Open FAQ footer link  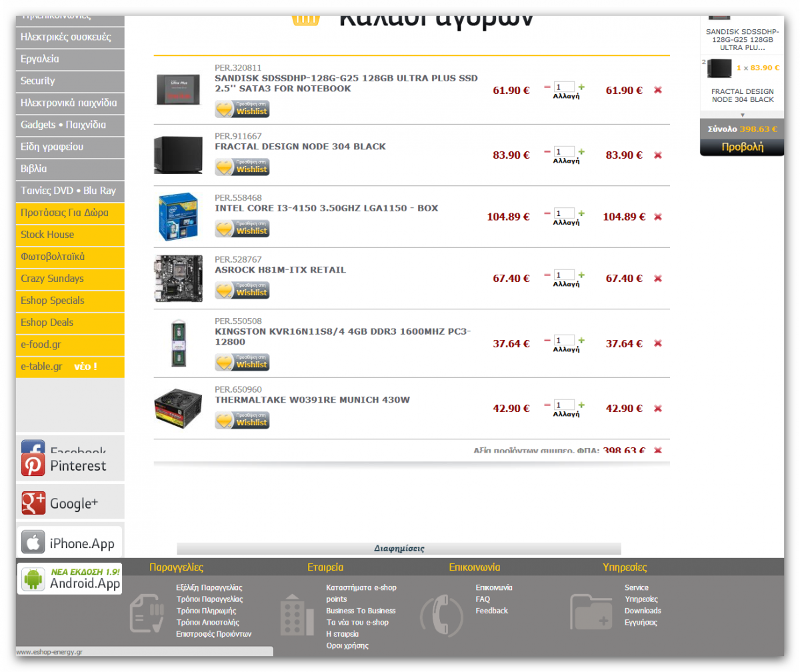click(x=483, y=599)
